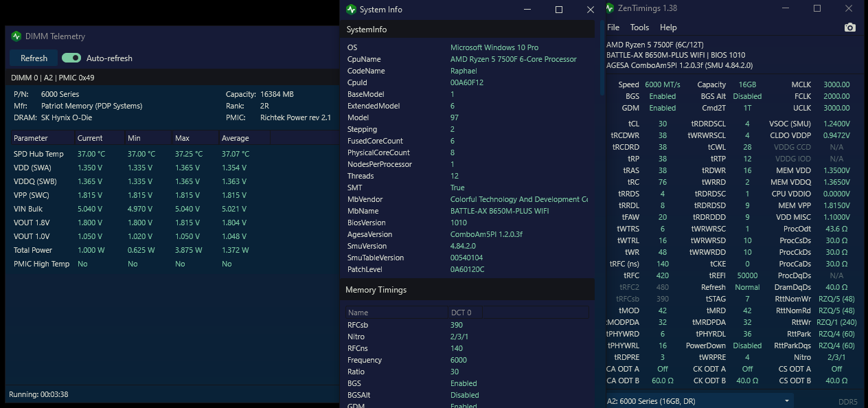The image size is (868, 408).
Task: Toggle the Auto-refresh switch off
Action: click(x=71, y=58)
